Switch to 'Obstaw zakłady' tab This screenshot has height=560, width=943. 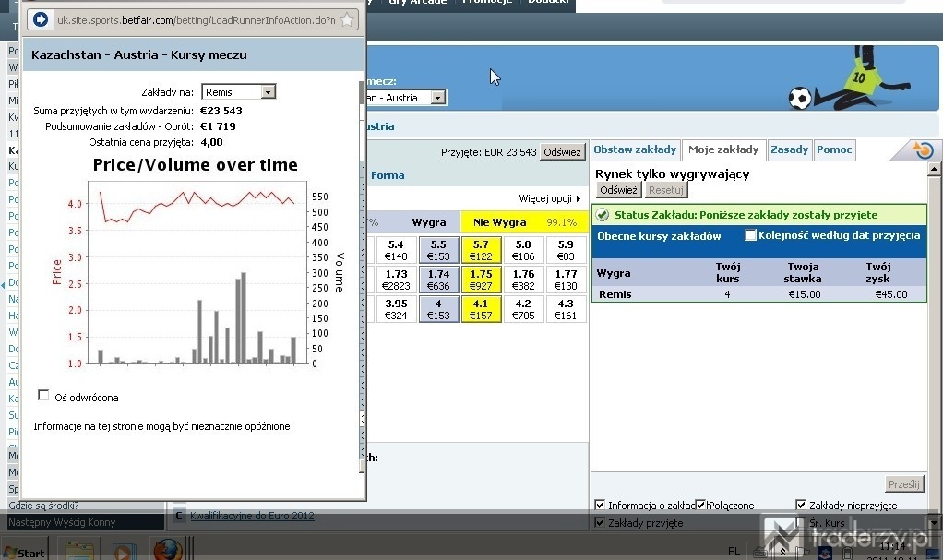tap(635, 149)
